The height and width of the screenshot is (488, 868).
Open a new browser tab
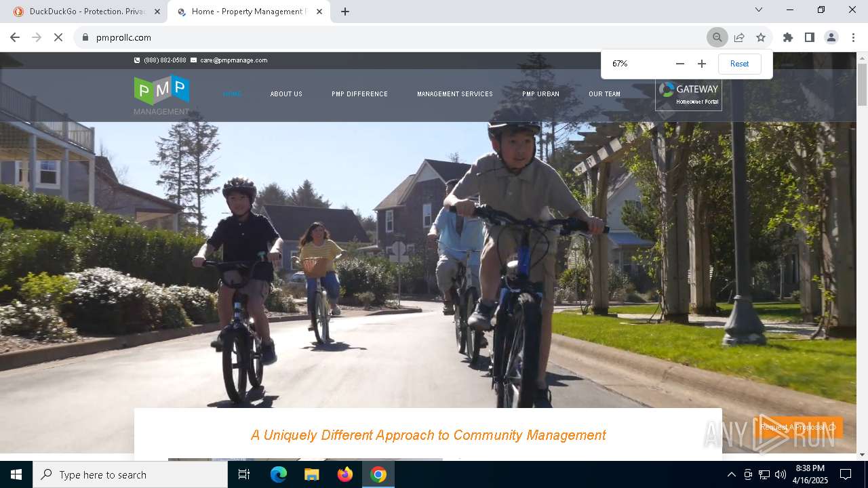345,12
